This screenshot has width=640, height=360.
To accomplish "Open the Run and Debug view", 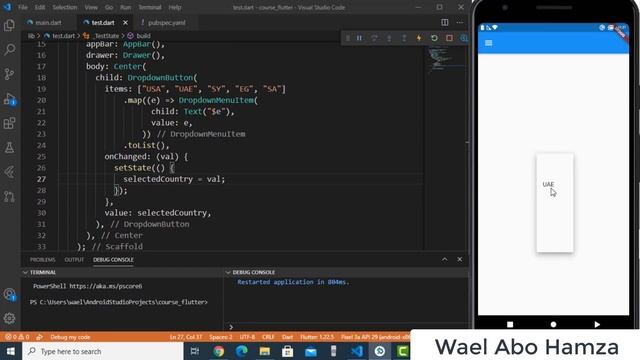I will [9, 99].
